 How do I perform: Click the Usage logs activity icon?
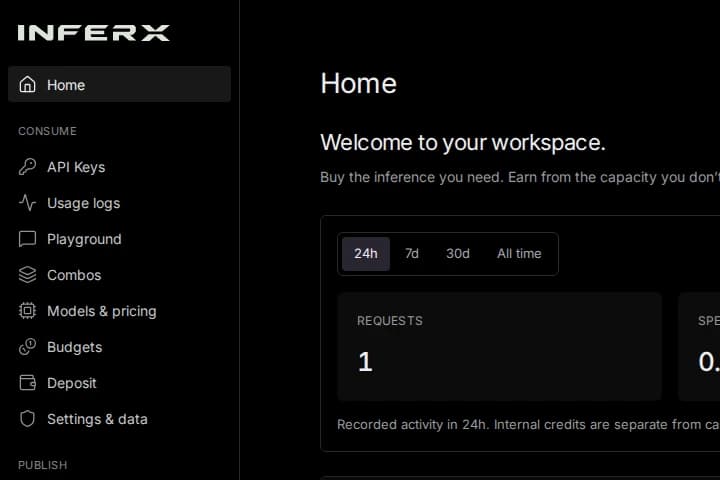28,203
